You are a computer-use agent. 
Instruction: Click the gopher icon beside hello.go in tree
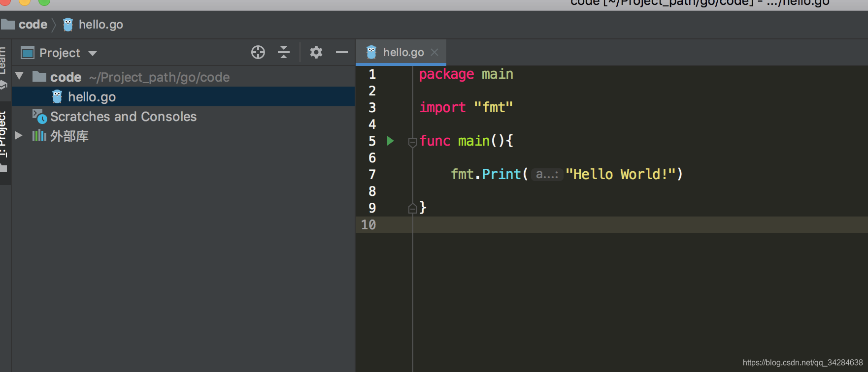tap(57, 97)
